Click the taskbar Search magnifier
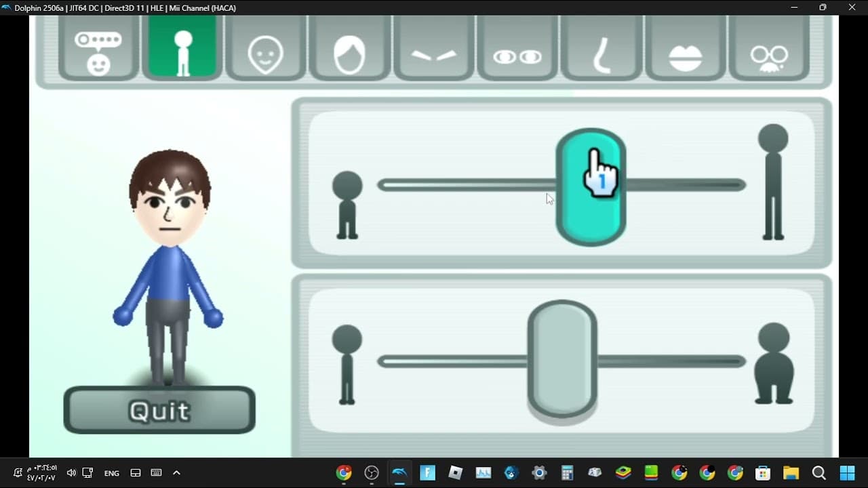The width and height of the screenshot is (868, 488). click(x=818, y=473)
